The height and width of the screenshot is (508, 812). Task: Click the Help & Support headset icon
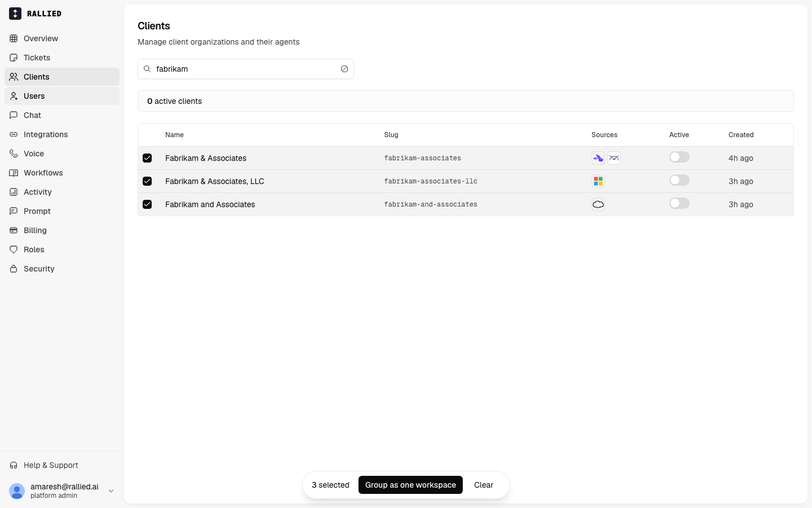(x=14, y=465)
